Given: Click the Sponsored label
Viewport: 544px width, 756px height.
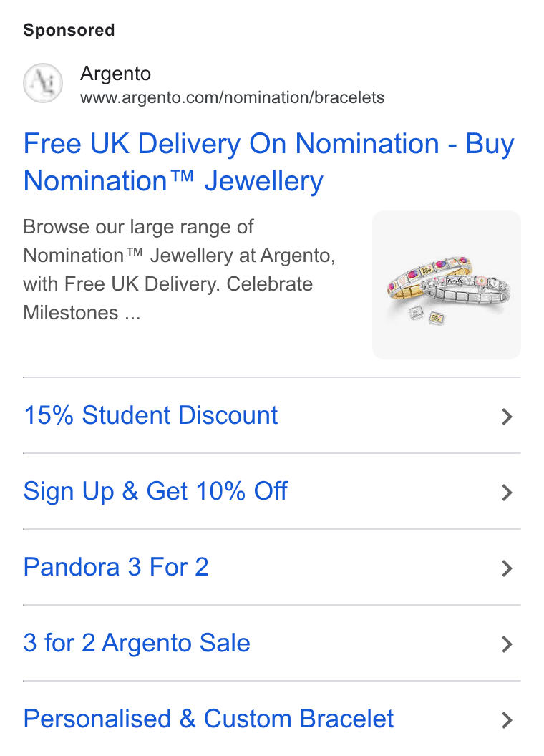Looking at the screenshot, I should pos(69,30).
